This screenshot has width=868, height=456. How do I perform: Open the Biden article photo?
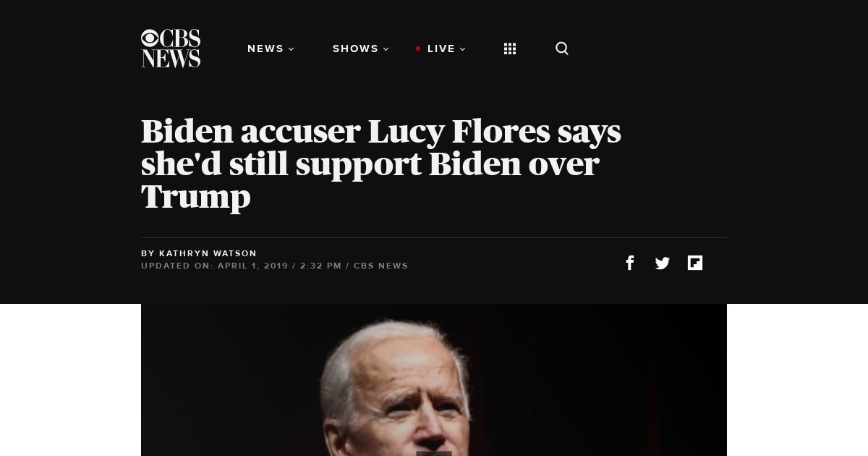click(x=434, y=380)
